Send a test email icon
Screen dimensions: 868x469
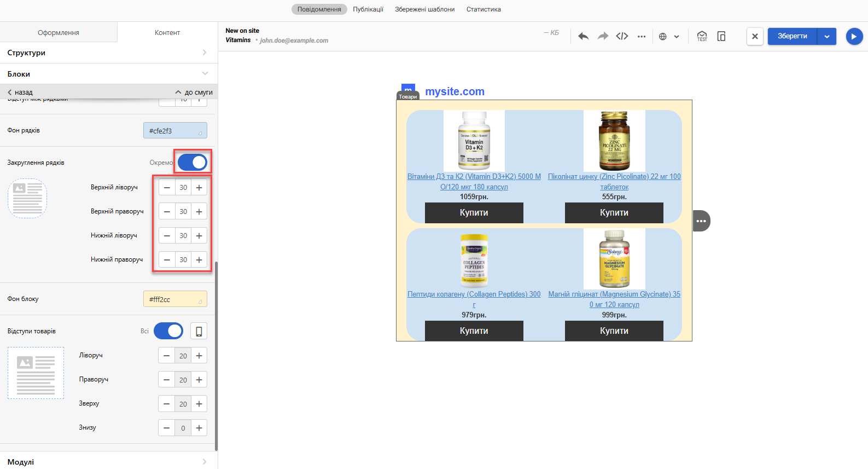[x=702, y=36]
